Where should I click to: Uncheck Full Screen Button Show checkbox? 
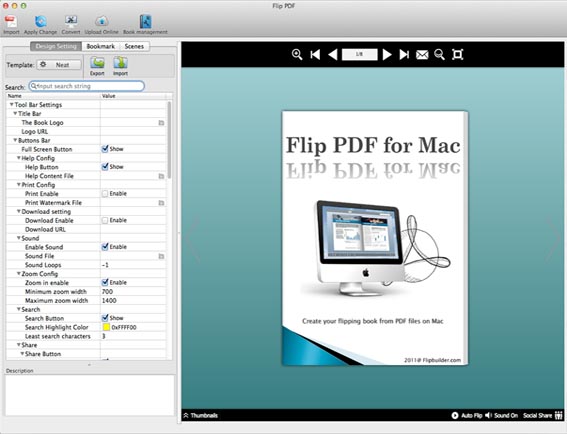[105, 149]
